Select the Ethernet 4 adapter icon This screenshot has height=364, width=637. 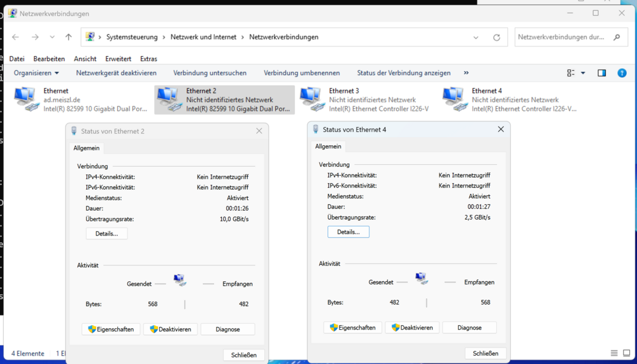[455, 99]
